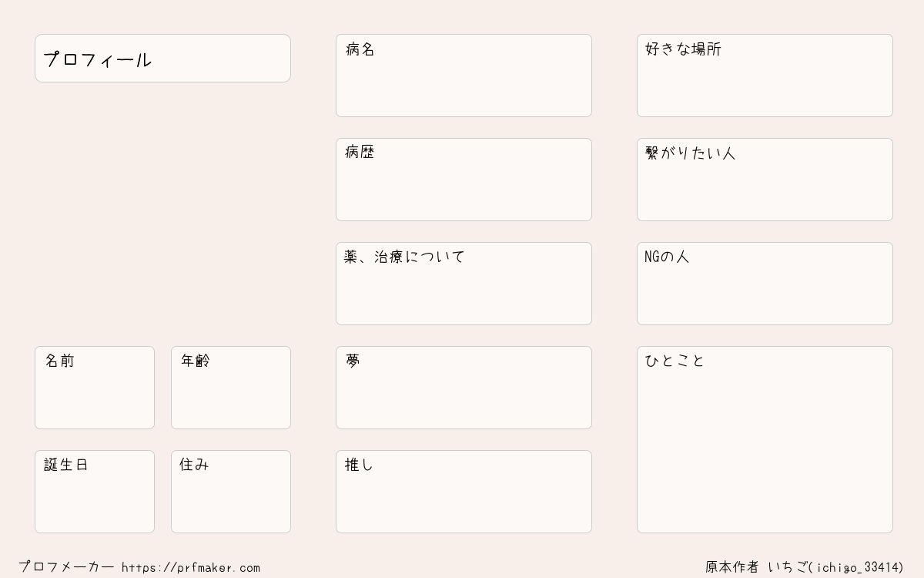The width and height of the screenshot is (924, 578).
Task: Click the ichigo_33414 username
Action: pos(858,567)
